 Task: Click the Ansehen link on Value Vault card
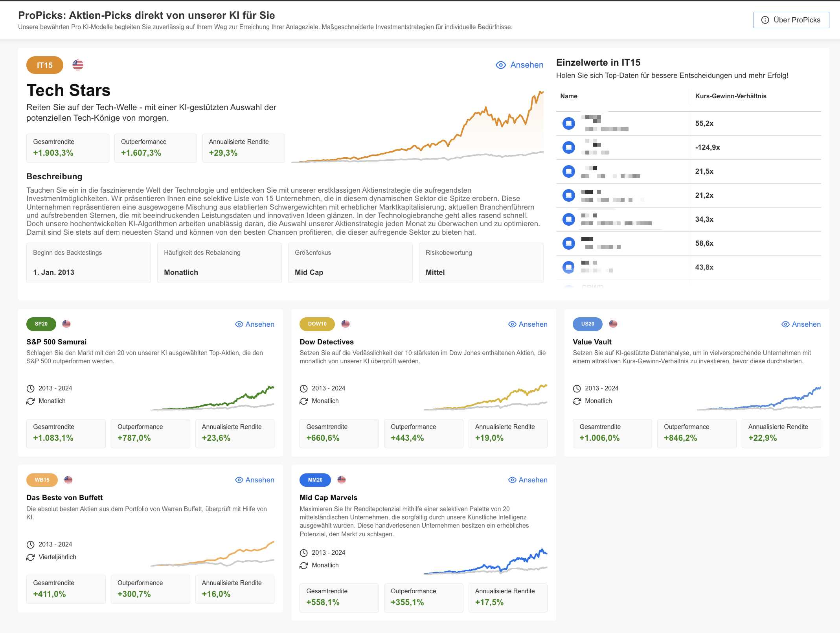[801, 324]
